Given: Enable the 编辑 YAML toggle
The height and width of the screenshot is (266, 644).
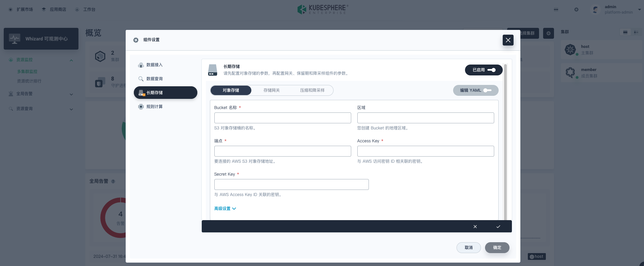Looking at the screenshot, I should pos(476,90).
